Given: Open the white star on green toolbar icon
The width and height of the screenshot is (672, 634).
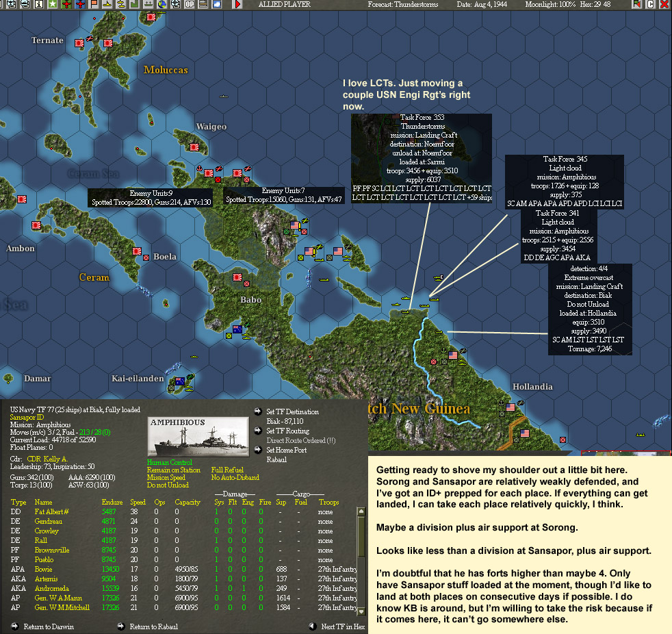Looking at the screenshot, I should (52, 4).
